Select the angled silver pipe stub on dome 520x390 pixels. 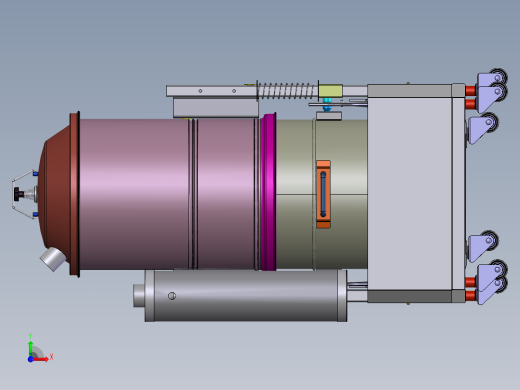click(52, 259)
